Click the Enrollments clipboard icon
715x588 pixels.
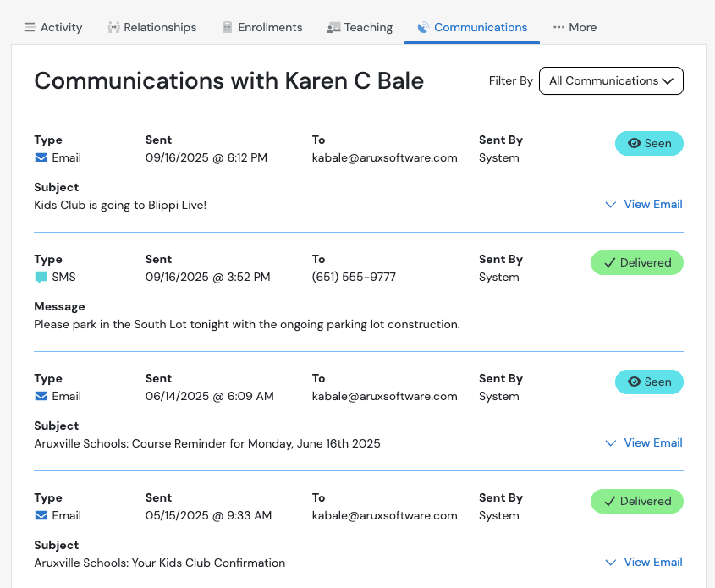226,27
